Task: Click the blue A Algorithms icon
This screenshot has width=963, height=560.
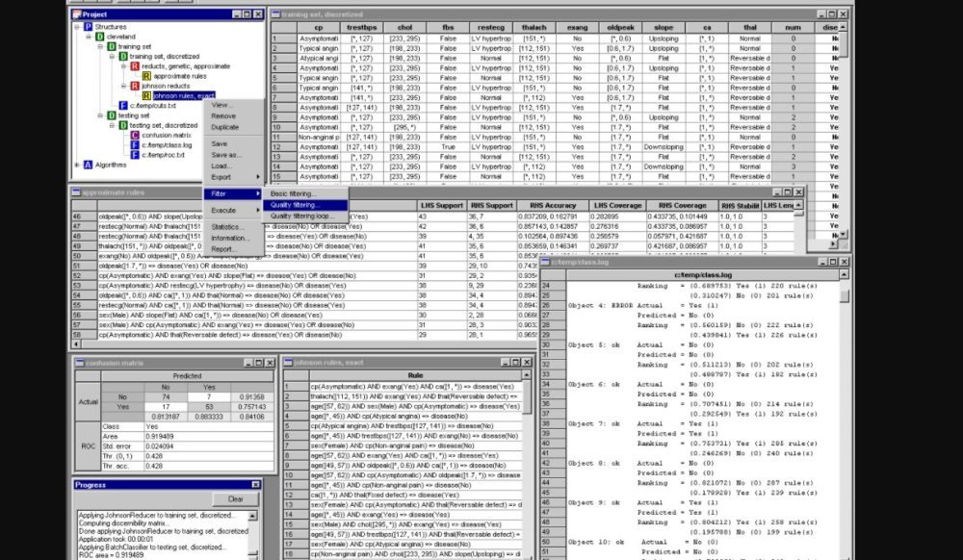Action: (x=88, y=165)
